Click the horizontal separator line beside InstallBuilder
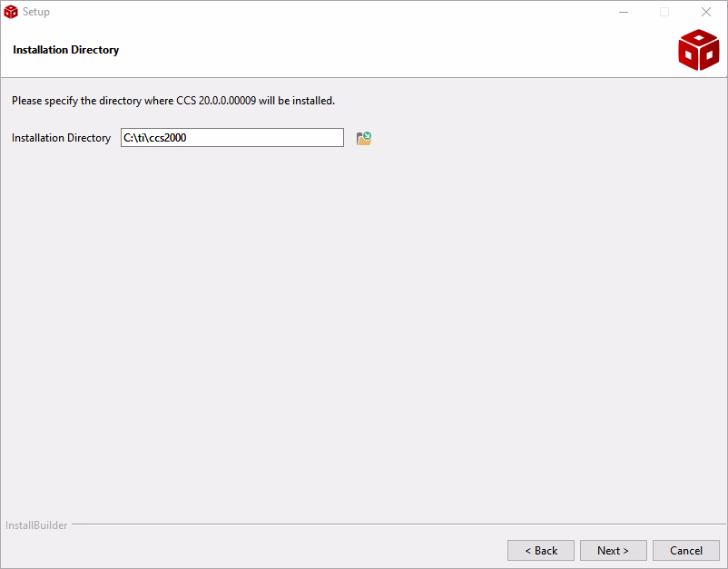This screenshot has height=569, width=728. pos(390,525)
